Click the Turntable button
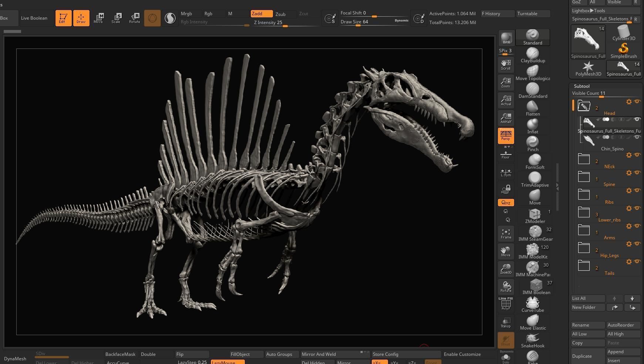 pyautogui.click(x=533, y=14)
